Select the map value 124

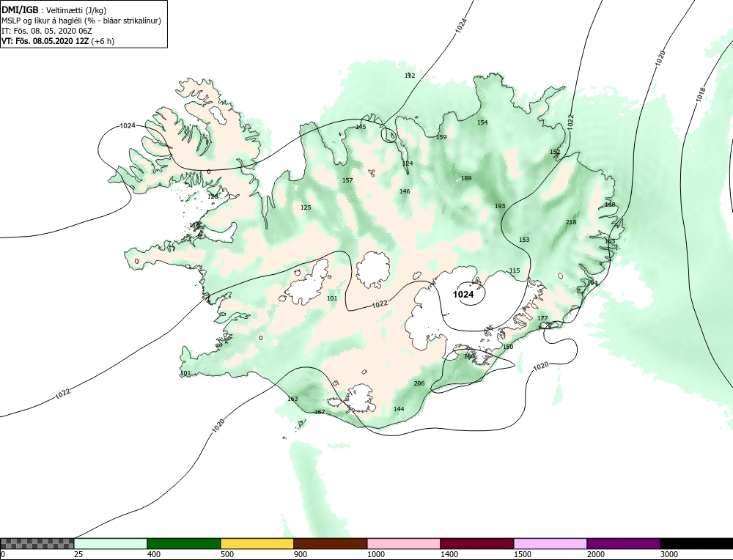pyautogui.click(x=408, y=163)
